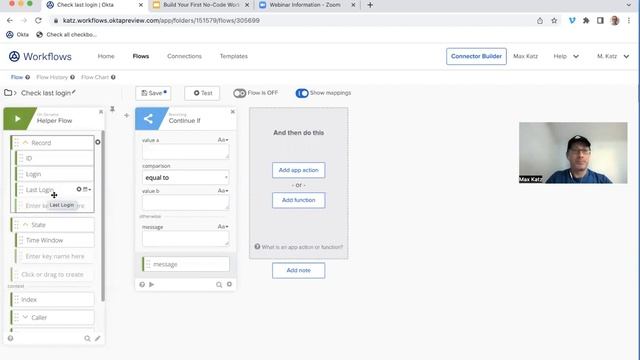This screenshot has width=640, height=360.
Task: Open the Flows menu item
Action: coord(141,56)
